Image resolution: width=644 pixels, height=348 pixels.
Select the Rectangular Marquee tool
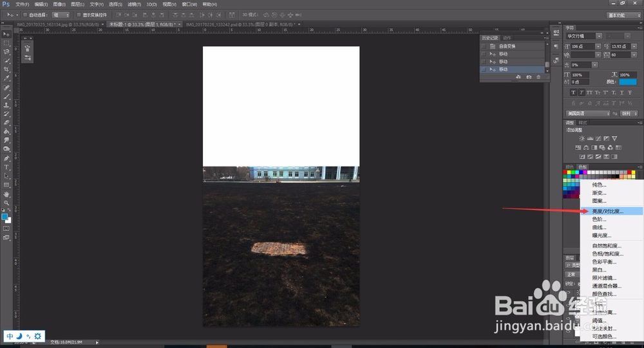click(x=6, y=43)
